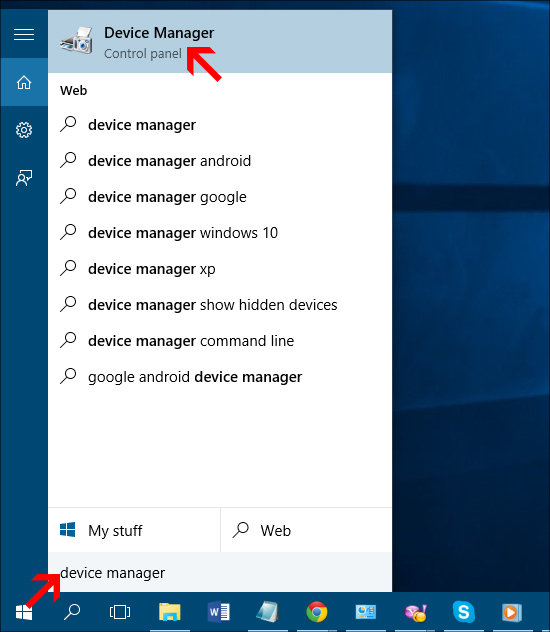550x632 pixels.
Task: Launch Skype from taskbar
Action: [464, 612]
